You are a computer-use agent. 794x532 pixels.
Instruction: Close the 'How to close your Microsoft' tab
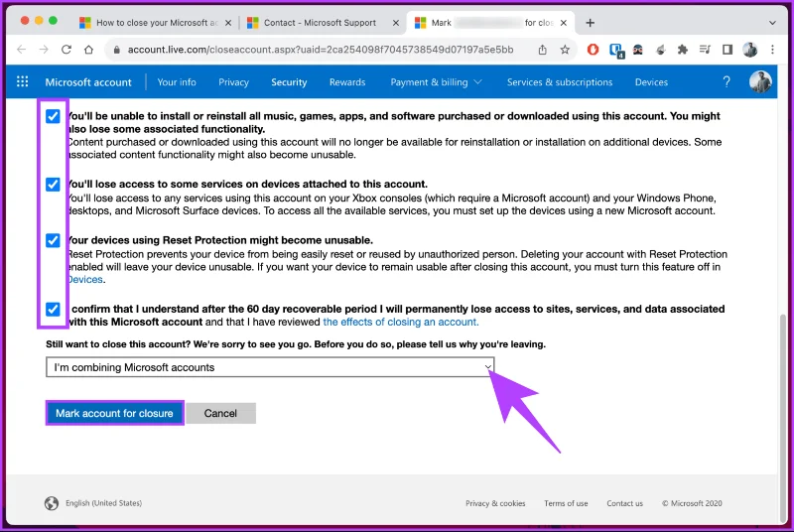(x=228, y=23)
